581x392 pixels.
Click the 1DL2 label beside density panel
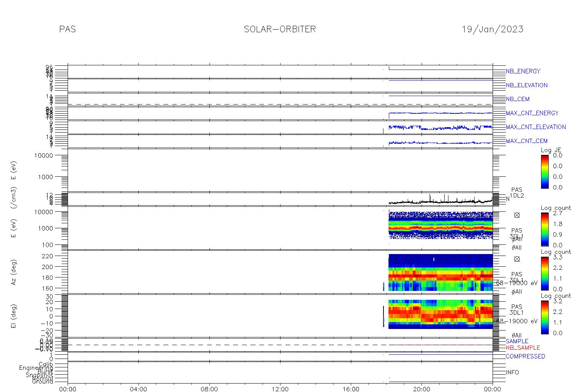(x=517, y=196)
